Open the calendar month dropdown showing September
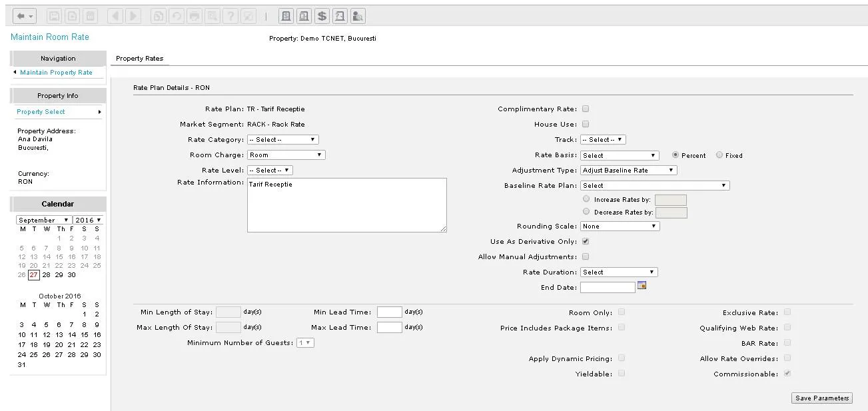 pyautogui.click(x=44, y=220)
